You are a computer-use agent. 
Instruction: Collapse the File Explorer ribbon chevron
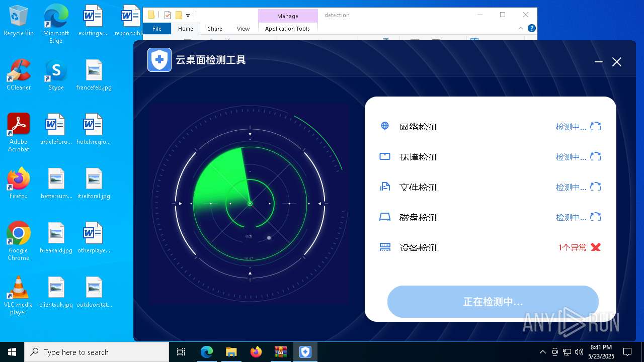coord(521,29)
